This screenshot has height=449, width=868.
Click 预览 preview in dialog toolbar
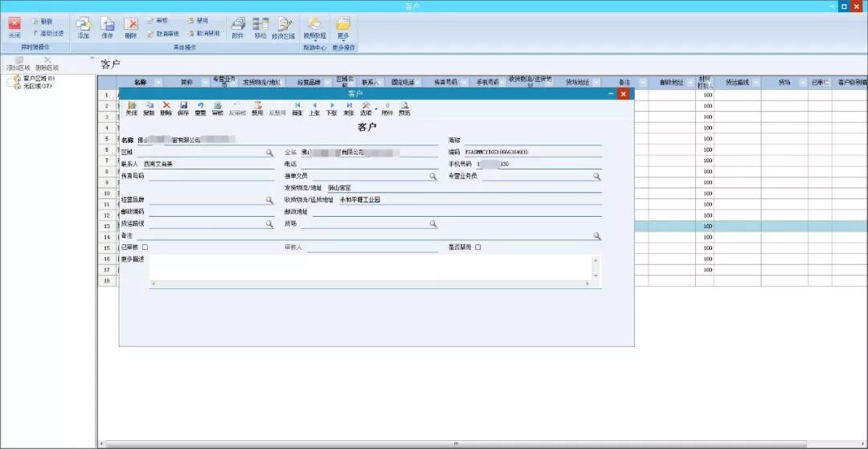(404, 108)
